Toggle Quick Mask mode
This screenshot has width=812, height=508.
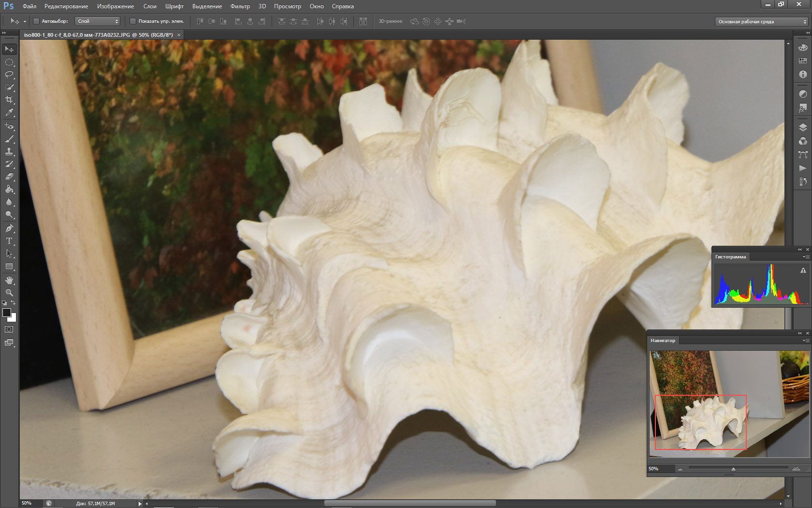(9, 329)
